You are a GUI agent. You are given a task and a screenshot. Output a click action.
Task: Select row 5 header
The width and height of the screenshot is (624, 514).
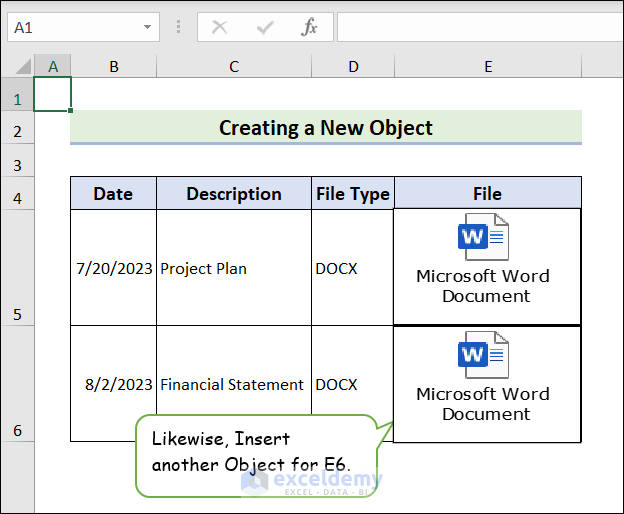(17, 314)
